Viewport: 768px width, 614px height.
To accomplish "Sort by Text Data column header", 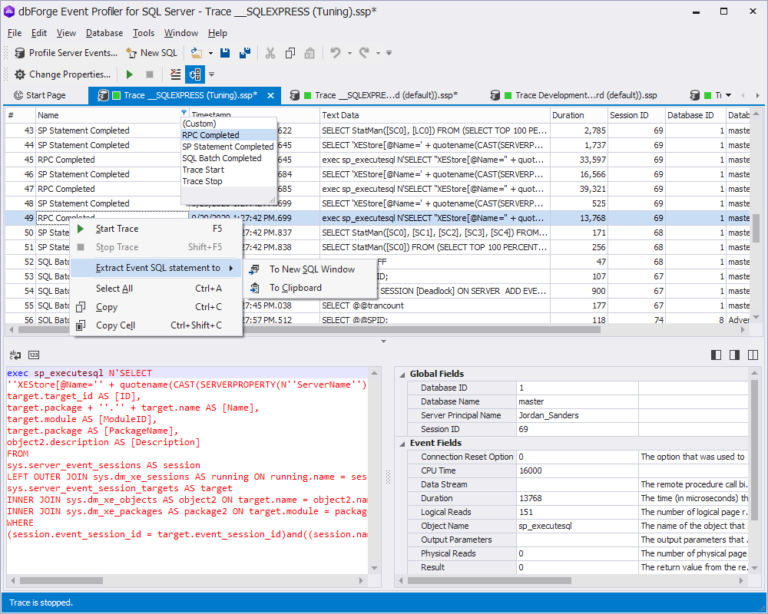I will tap(434, 115).
